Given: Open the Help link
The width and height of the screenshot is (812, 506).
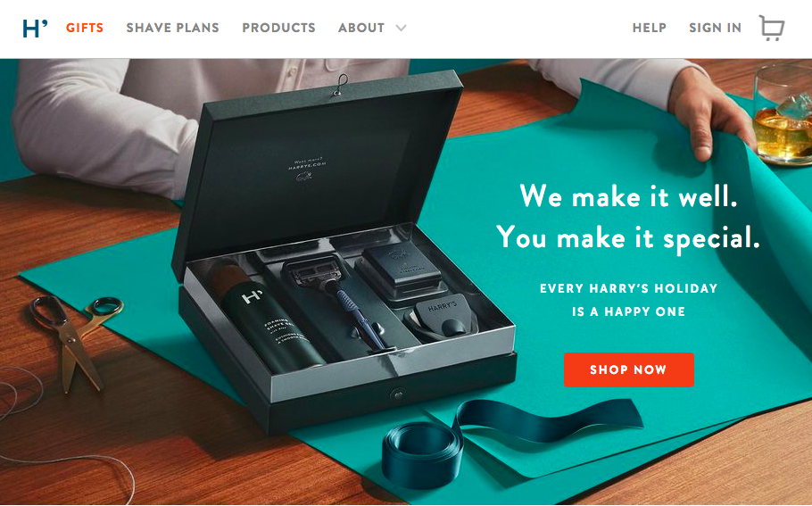Looking at the screenshot, I should (649, 28).
